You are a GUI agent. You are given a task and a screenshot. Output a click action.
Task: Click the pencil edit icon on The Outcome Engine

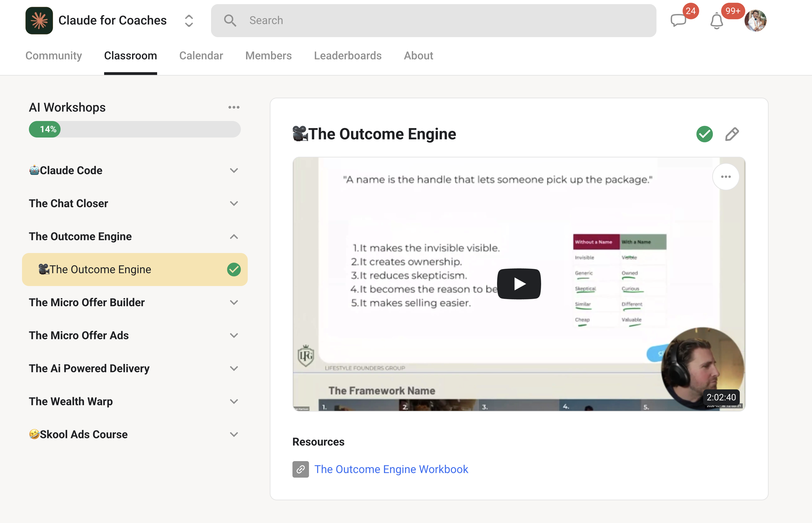[732, 134]
